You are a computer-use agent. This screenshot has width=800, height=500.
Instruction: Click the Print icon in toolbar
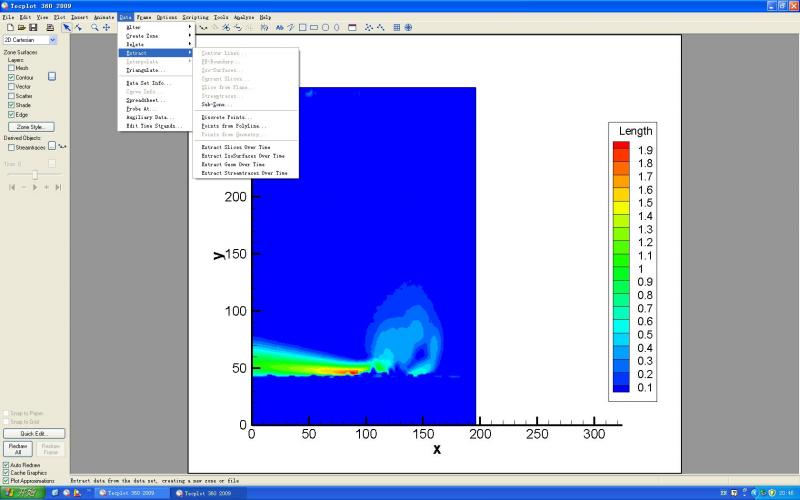click(x=49, y=28)
